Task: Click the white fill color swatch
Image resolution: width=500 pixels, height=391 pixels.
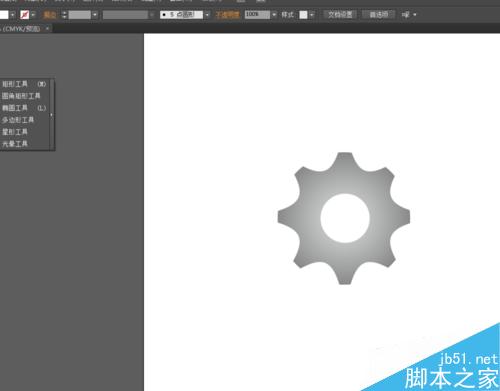Action: pos(4,15)
